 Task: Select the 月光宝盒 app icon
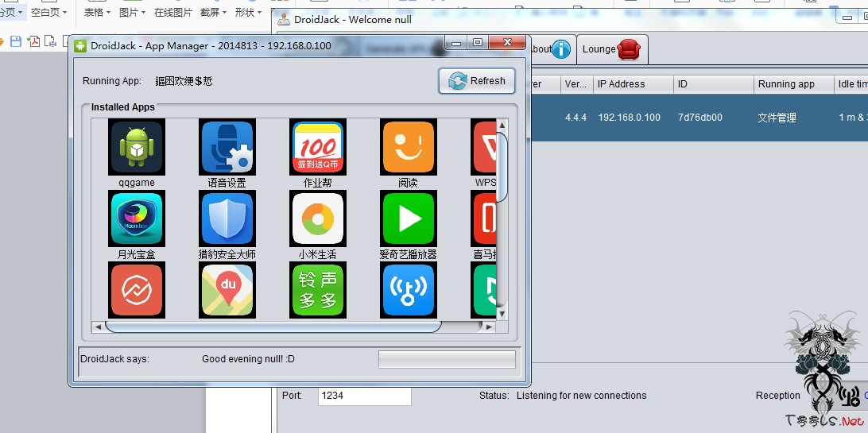tap(136, 218)
